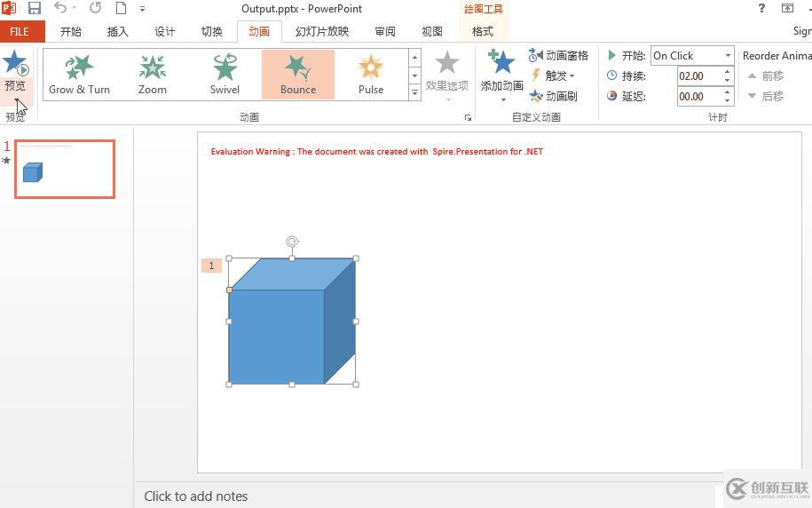Open the undo history dropdown arrow
The image size is (812, 508).
point(75,8)
